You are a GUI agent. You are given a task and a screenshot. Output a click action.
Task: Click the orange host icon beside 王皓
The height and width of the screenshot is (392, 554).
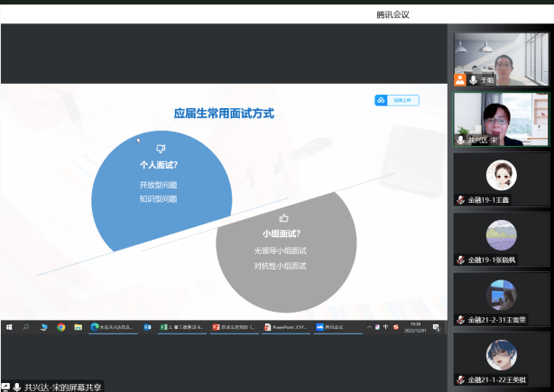point(460,80)
